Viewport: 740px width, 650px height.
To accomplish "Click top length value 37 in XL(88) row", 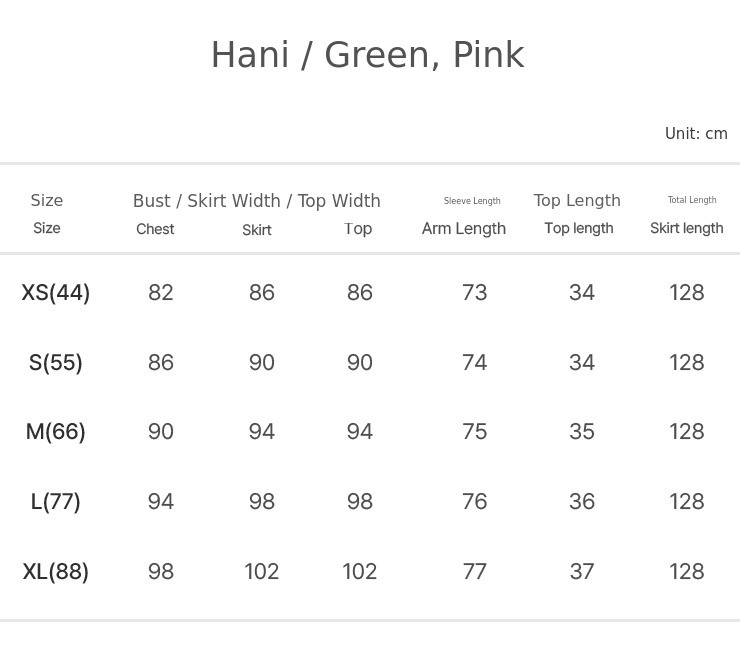I will click(x=582, y=572).
